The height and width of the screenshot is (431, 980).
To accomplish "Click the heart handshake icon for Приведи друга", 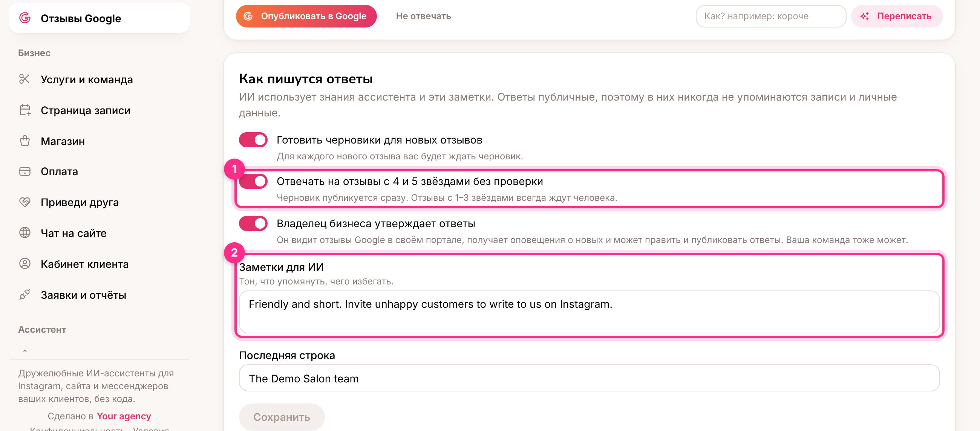I will tap(25, 202).
